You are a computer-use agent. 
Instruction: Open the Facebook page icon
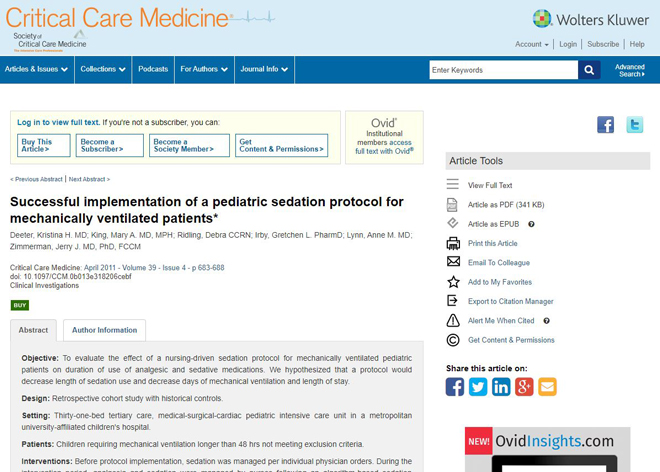(606, 125)
